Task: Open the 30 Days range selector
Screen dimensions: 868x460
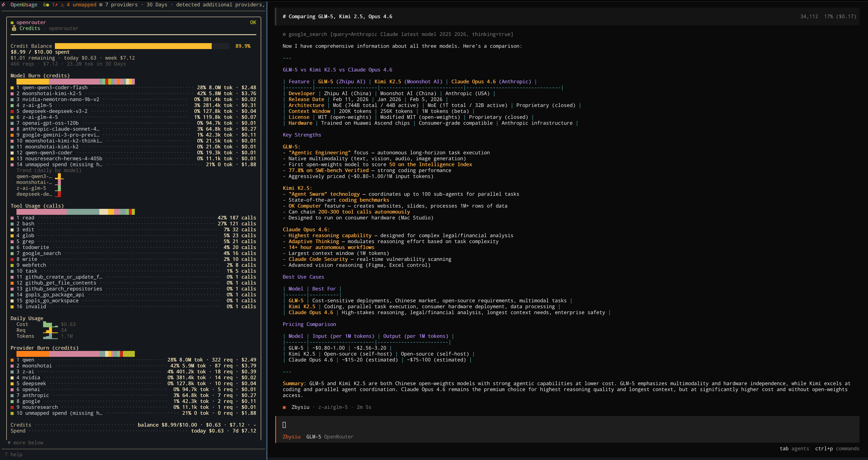Action: [x=157, y=5]
